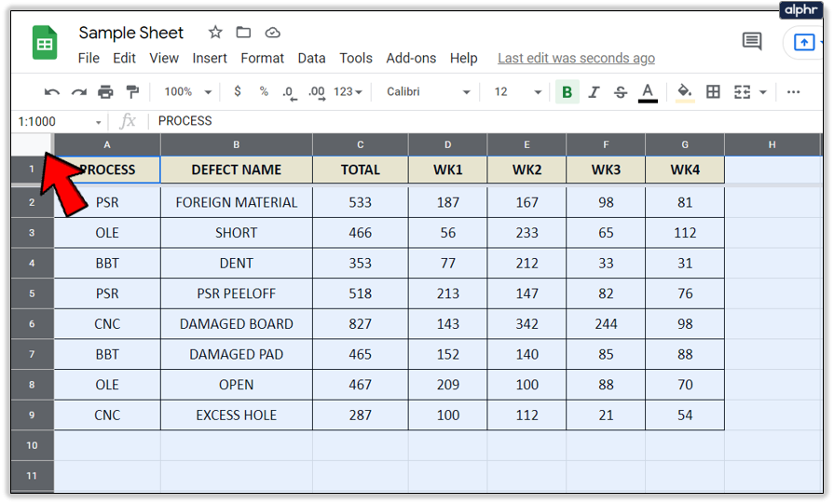Click the print icon
The image size is (834, 504).
(x=105, y=92)
